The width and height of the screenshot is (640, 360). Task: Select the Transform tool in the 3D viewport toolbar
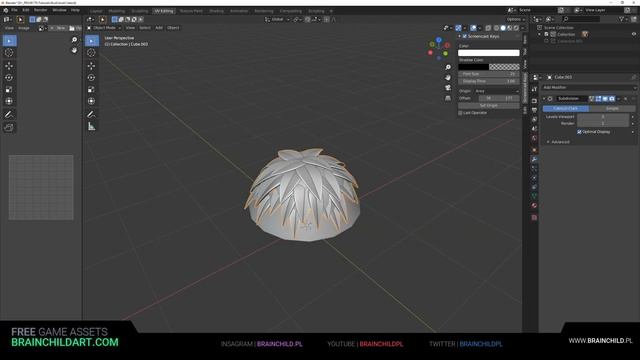(x=91, y=101)
